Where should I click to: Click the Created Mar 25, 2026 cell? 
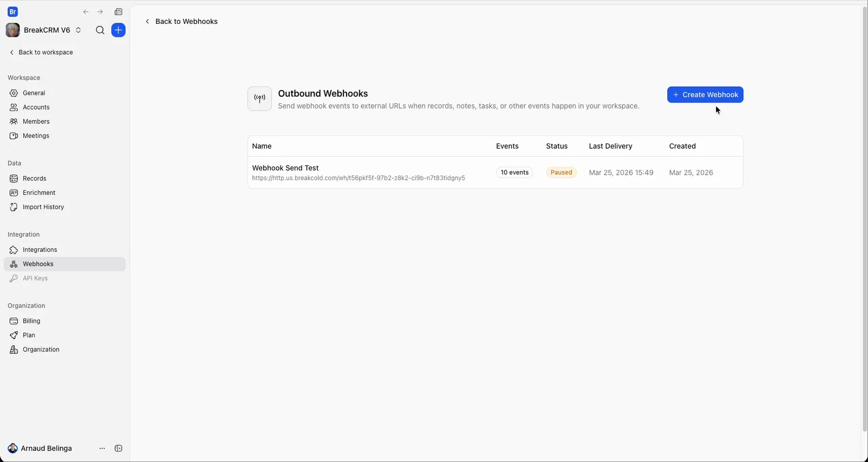click(691, 173)
